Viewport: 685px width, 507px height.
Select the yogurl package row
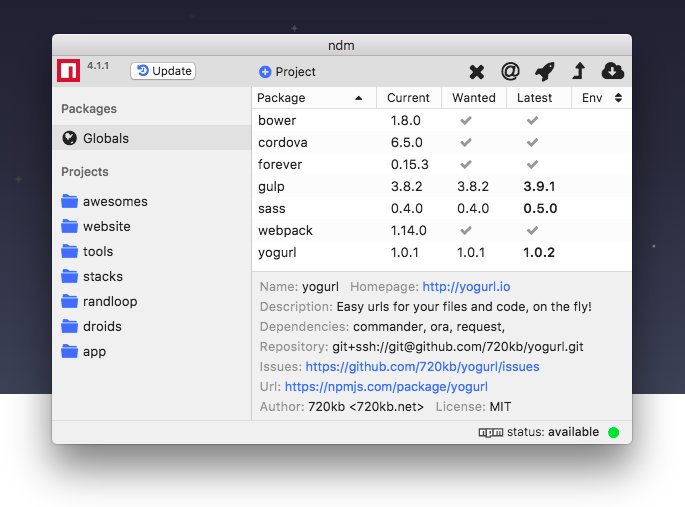click(442, 252)
